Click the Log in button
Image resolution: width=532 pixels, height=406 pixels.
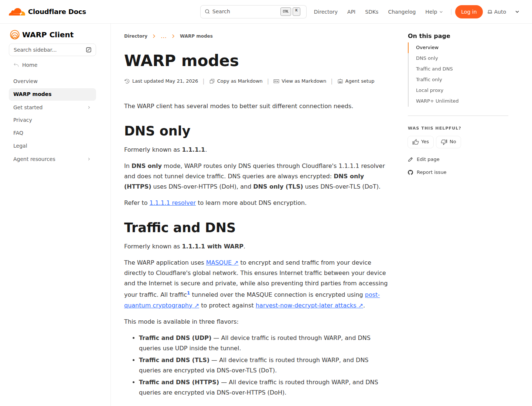coord(469,12)
